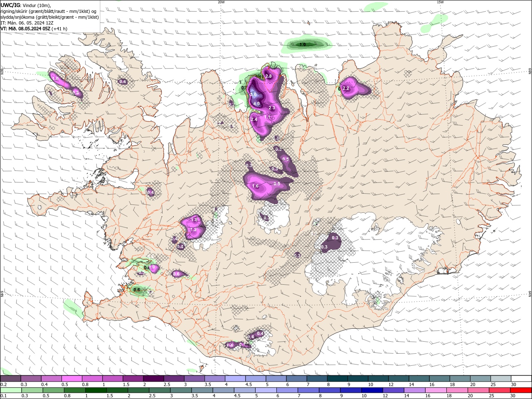Click the 1.0 value in the offshore green rain area

303,44
